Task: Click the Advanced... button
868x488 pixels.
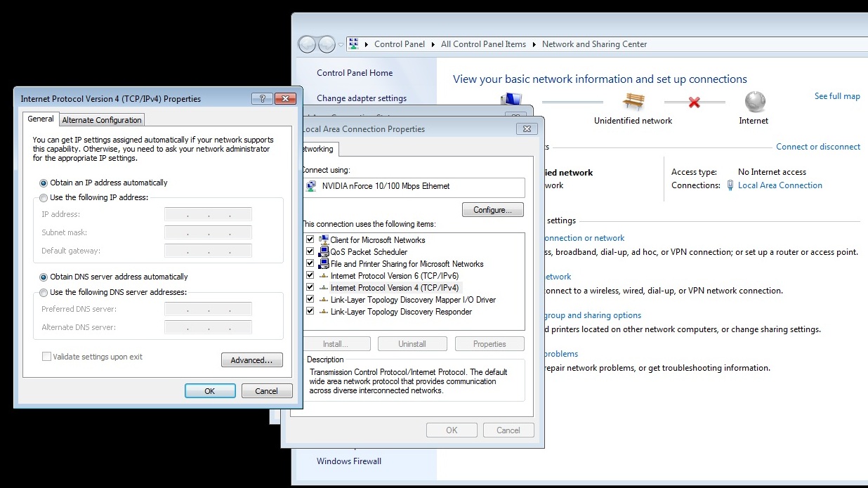Action: [x=251, y=360]
